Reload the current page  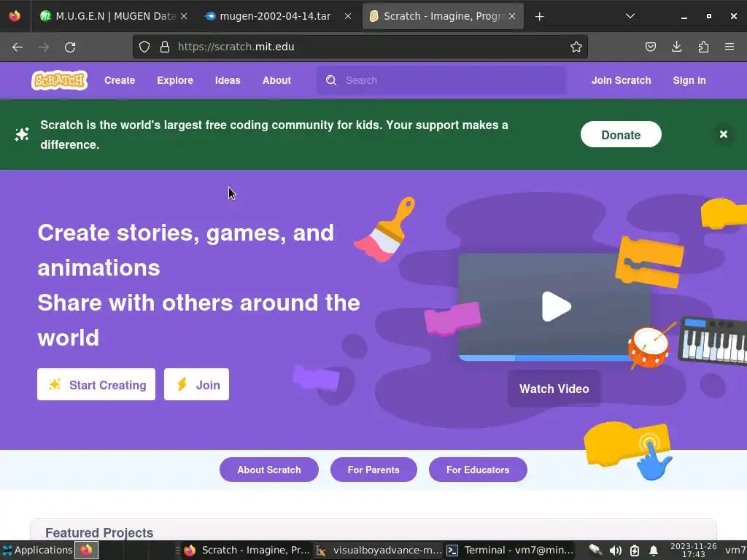[x=70, y=47]
